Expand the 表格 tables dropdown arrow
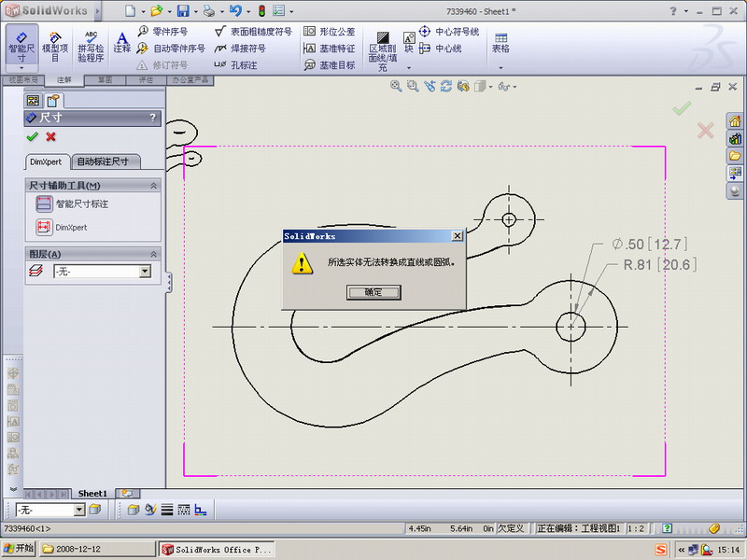The image size is (747, 560). 500,68
